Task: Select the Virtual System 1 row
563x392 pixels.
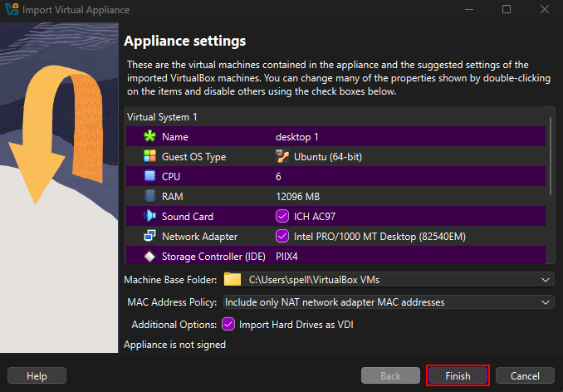Action: point(335,117)
